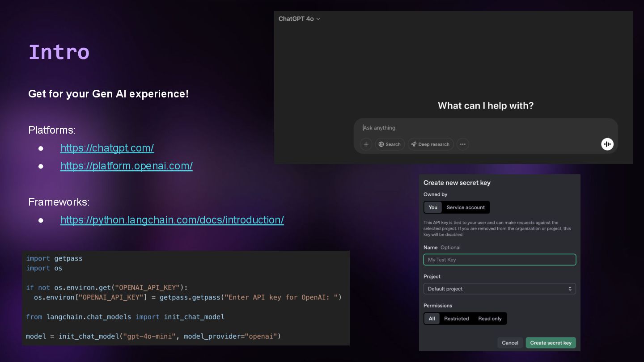The height and width of the screenshot is (362, 644).
Task: Click the 'Platforms:' label
Action: [x=52, y=130]
